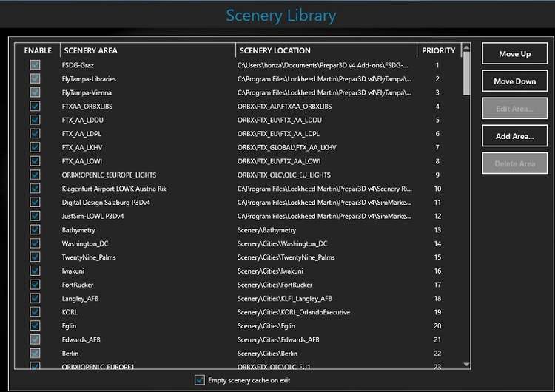
Task: Select the Edwards_AFB scenery area name
Action: [x=81, y=340]
